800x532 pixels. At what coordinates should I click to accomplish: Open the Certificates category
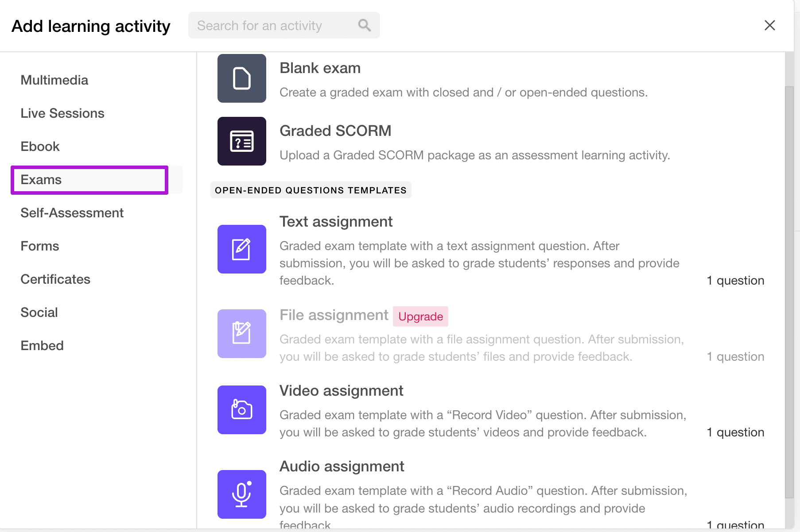pos(55,279)
